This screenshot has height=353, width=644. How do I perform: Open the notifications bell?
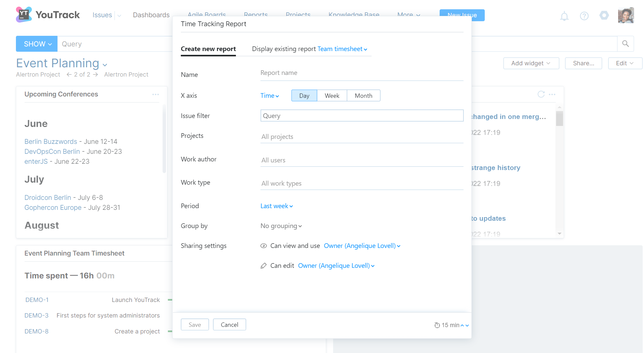click(x=564, y=16)
